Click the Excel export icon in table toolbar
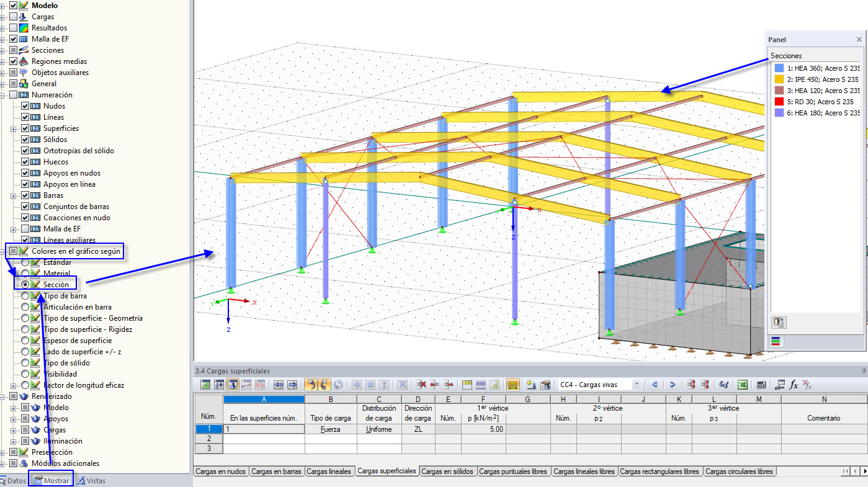Screen dimensions: 868x487 point(742,385)
